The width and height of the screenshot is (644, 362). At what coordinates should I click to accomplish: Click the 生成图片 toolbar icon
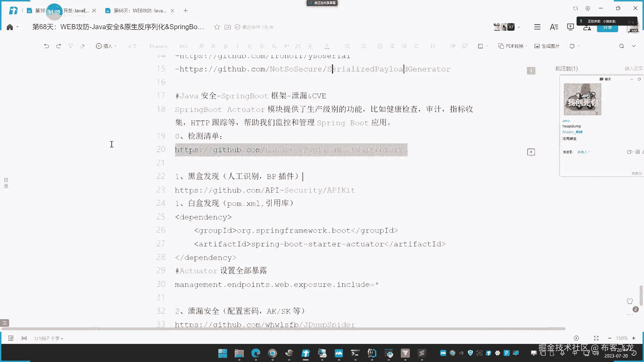click(547, 46)
